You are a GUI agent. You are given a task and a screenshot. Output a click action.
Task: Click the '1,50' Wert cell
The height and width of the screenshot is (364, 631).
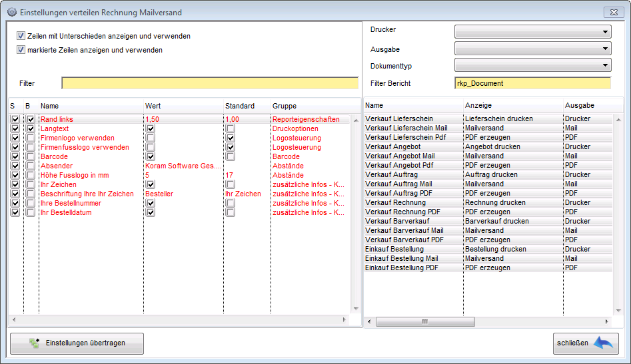point(152,119)
